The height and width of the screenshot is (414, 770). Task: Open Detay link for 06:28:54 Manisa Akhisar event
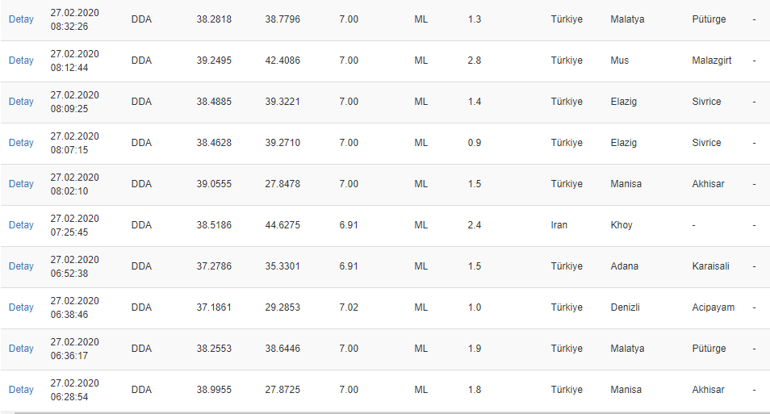click(x=21, y=390)
